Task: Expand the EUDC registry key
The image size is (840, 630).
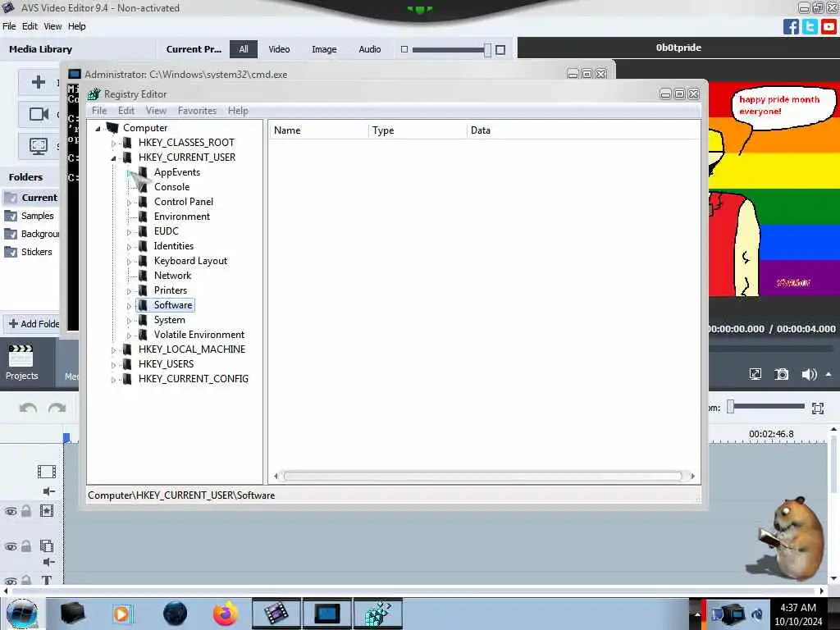Action: click(x=129, y=232)
